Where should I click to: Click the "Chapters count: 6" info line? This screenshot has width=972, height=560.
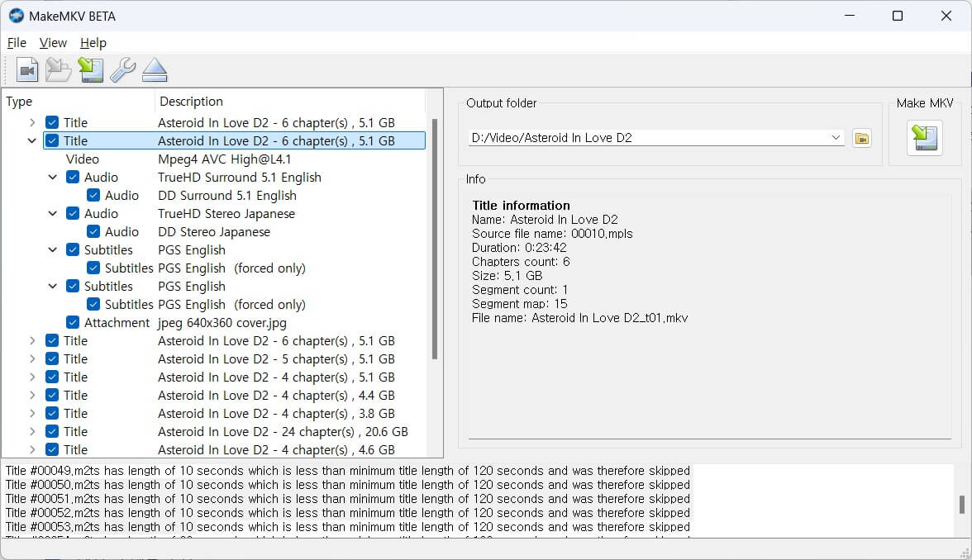[x=521, y=261]
